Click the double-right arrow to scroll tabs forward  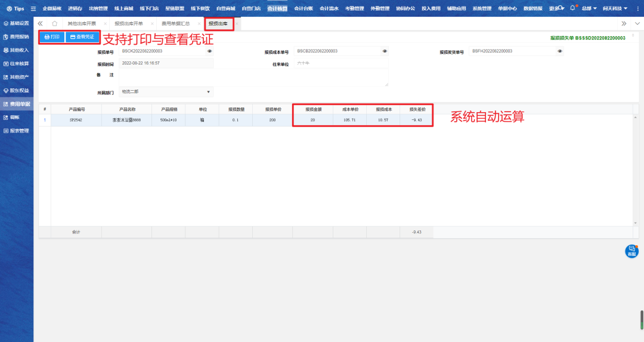pos(624,23)
